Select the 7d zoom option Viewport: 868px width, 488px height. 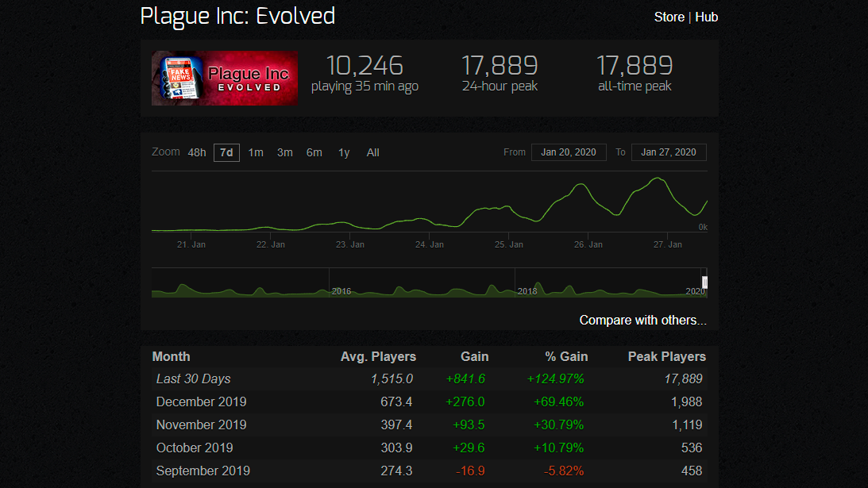pyautogui.click(x=226, y=152)
